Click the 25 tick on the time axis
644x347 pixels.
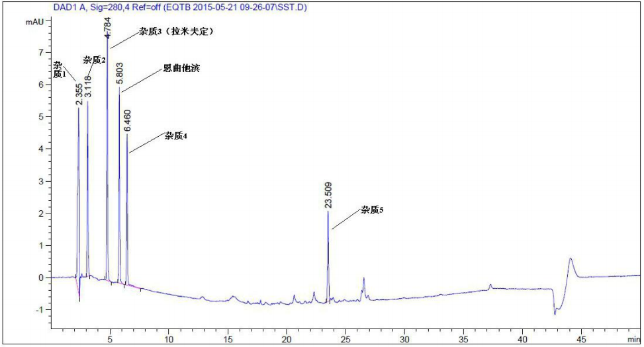(345, 338)
